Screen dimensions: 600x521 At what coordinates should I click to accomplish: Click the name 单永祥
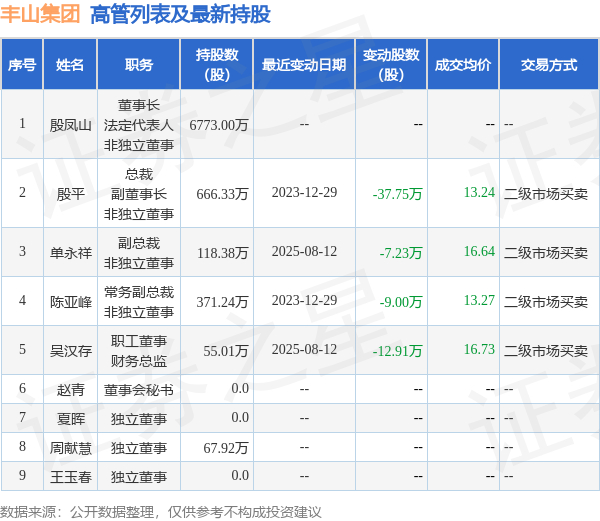point(70,252)
